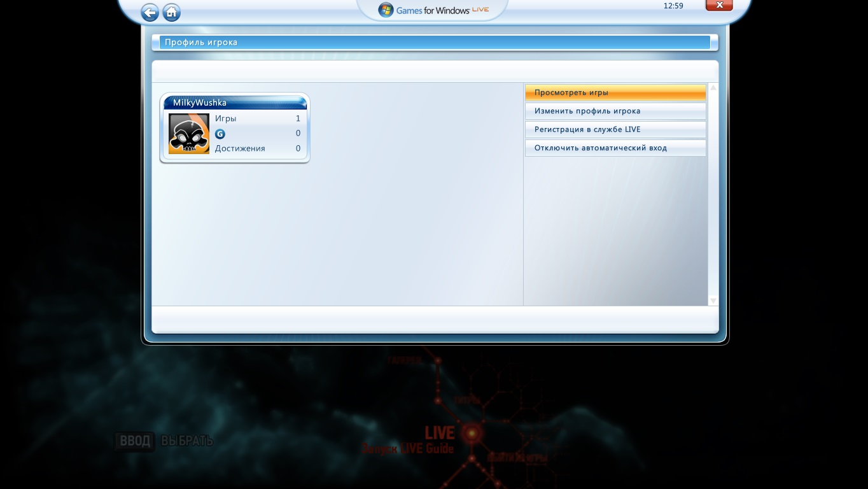Image resolution: width=868 pixels, height=489 pixels.
Task: Click the Windows logo in the header
Action: click(386, 10)
